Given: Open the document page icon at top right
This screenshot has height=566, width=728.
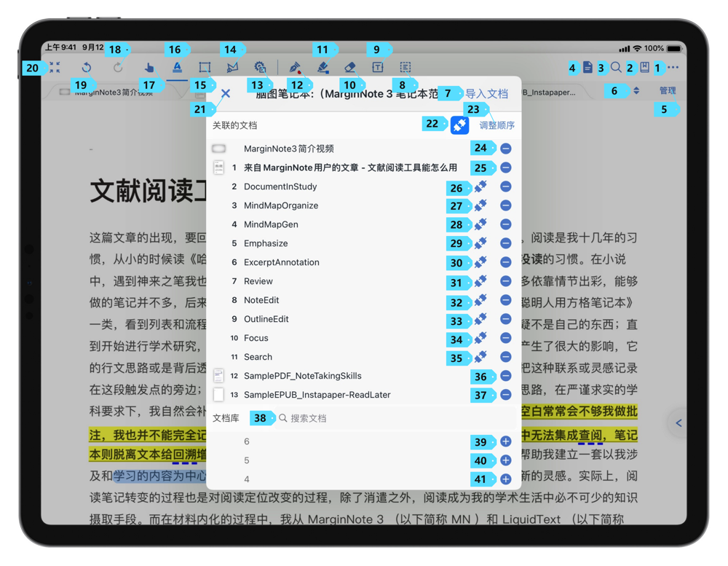Looking at the screenshot, I should point(587,67).
